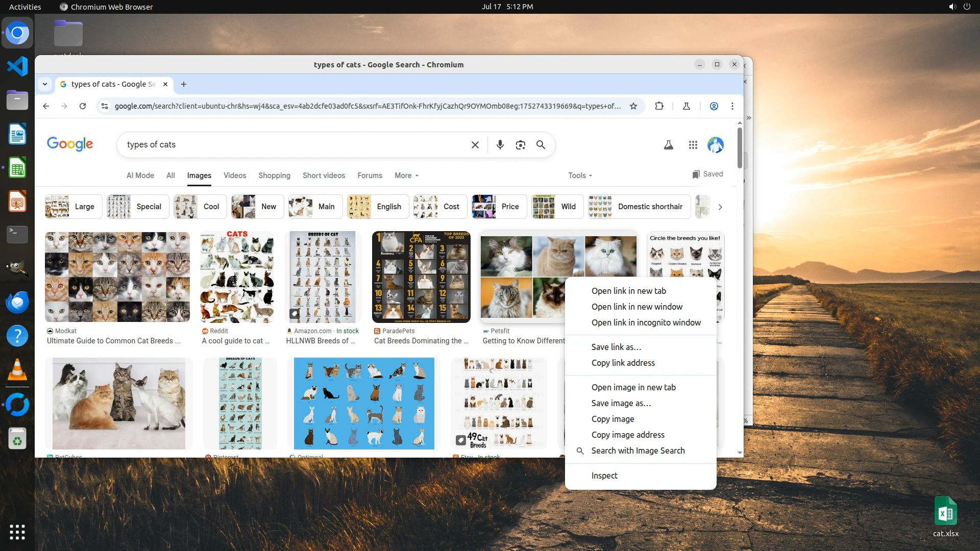Reload the page

pyautogui.click(x=83, y=106)
